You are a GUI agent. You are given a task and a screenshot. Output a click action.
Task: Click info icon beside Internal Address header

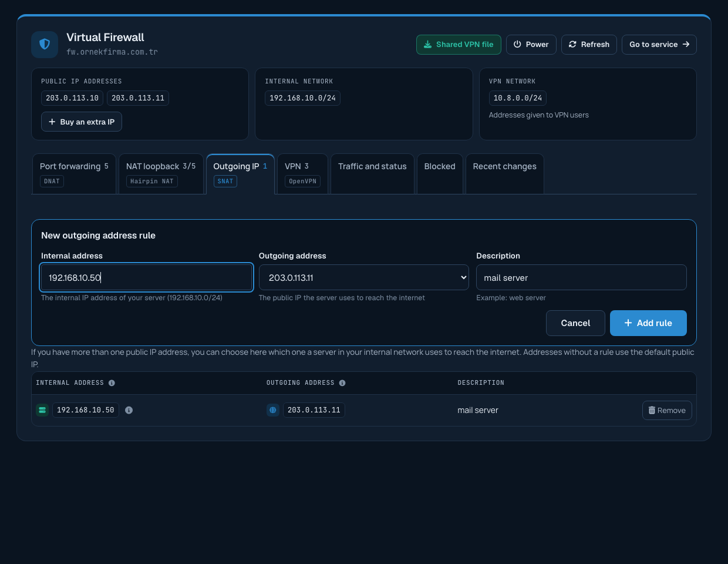112,383
